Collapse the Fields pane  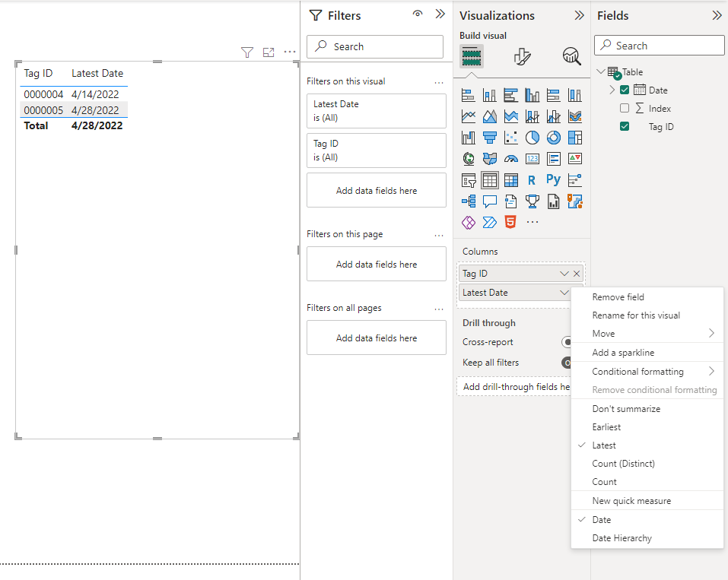(x=717, y=15)
